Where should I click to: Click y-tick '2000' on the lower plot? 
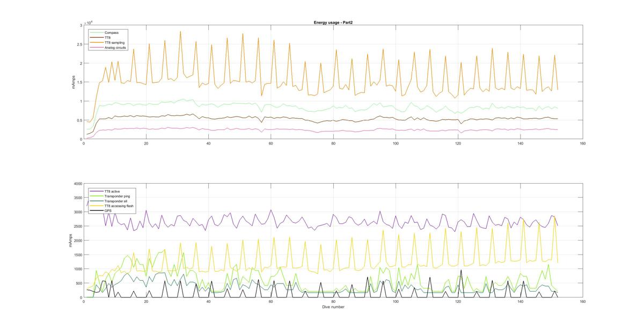tap(78, 241)
